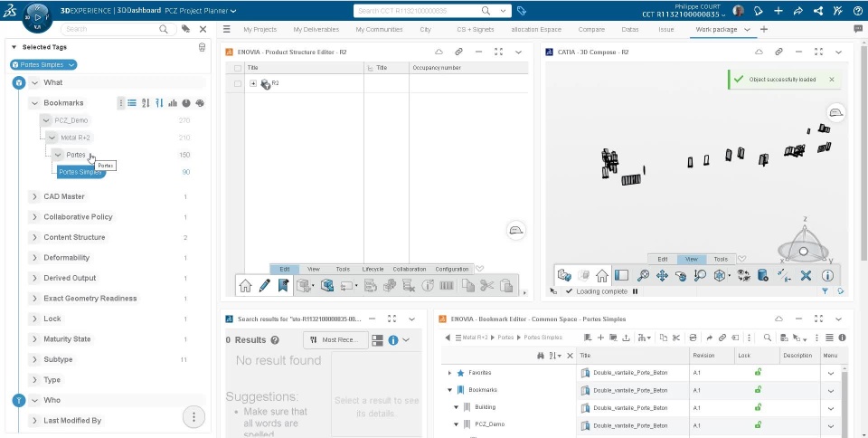Screen dimensions: 868x438
Task: Open the info icon in 3D Compose toolbar
Action: (827, 275)
